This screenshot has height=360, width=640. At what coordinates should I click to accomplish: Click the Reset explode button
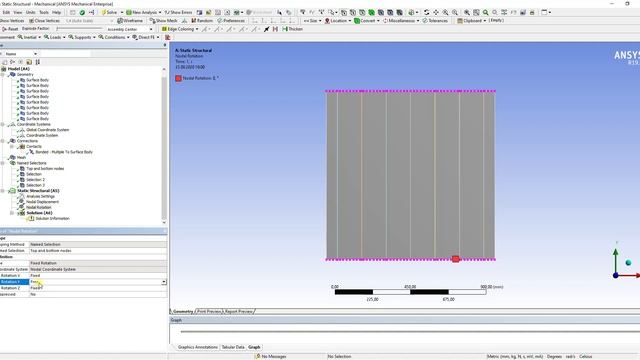click(10, 29)
